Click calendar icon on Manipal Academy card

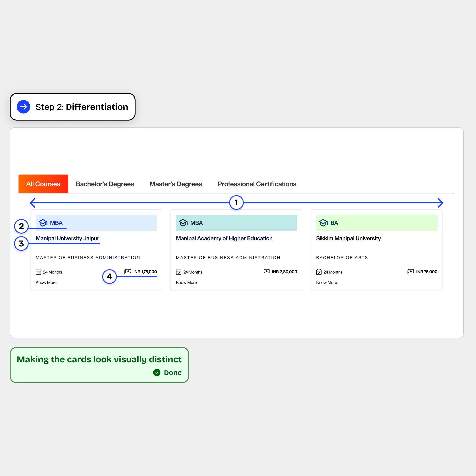(179, 272)
